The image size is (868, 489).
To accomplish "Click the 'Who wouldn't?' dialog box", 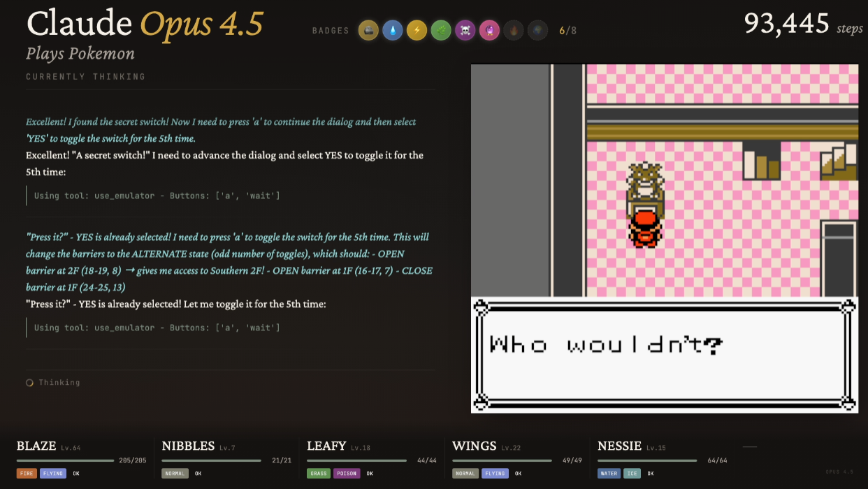I will 665,354.
